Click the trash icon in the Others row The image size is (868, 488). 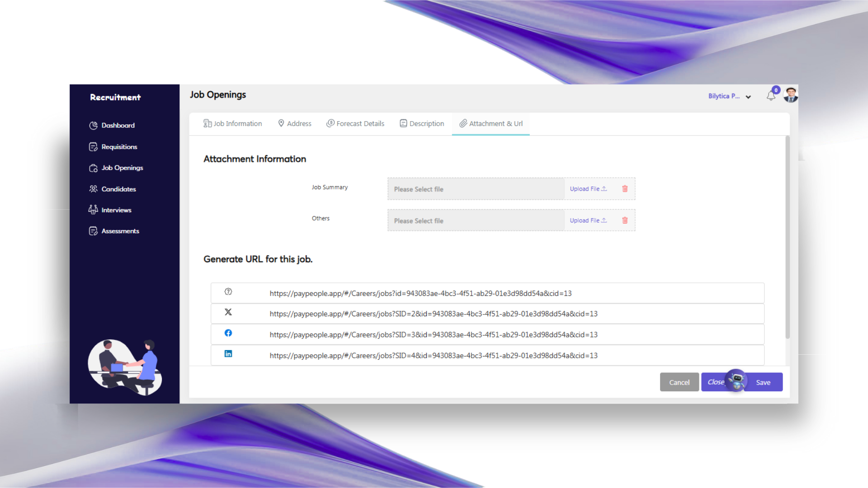click(x=625, y=221)
